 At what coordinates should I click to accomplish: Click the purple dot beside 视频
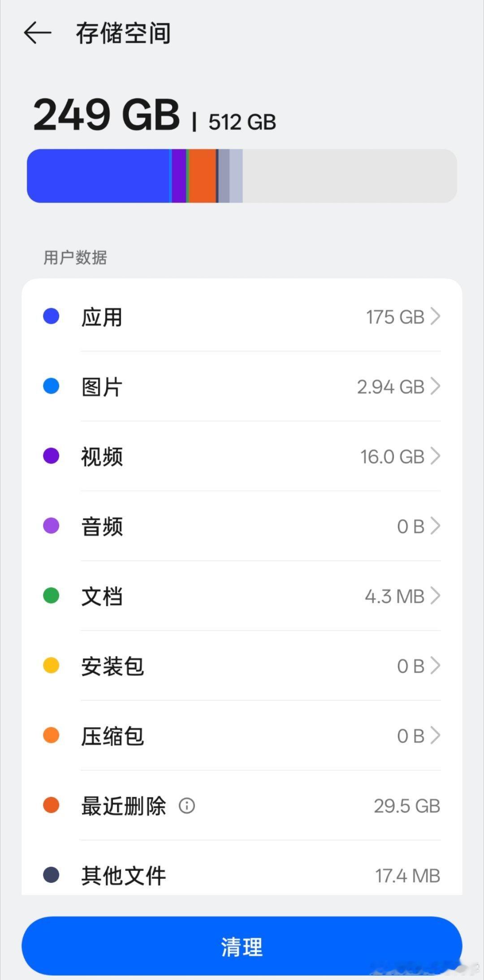coord(51,456)
